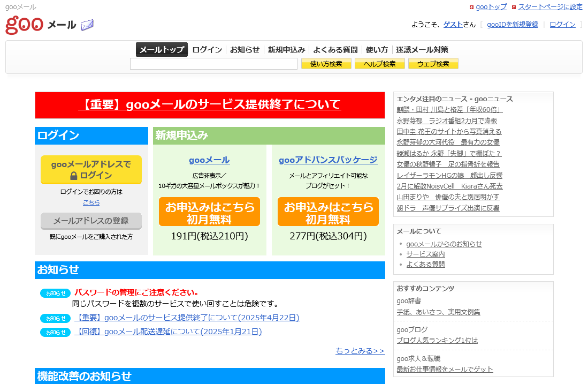Open news 永野芽郁 ラジオ番組2カ月で降板

click(447, 121)
